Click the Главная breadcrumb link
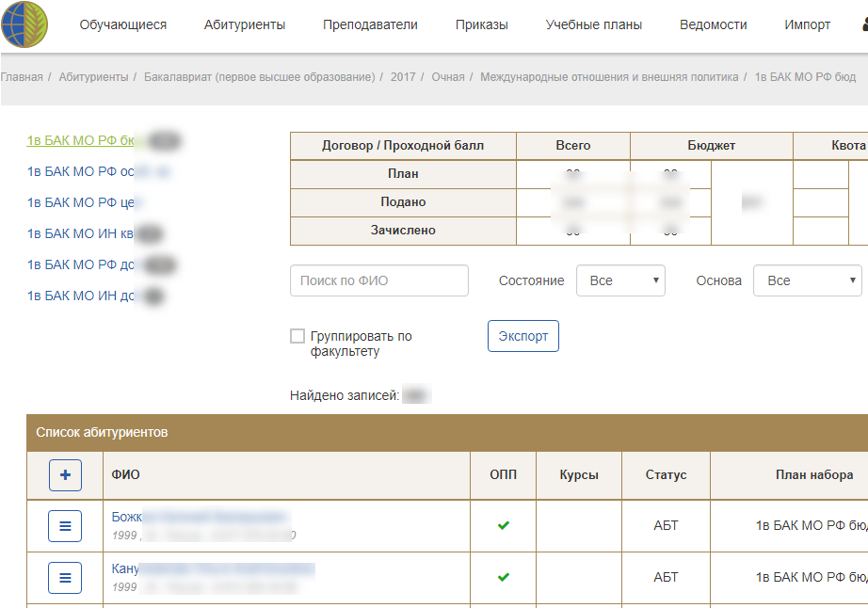The image size is (868, 608). coord(21,77)
